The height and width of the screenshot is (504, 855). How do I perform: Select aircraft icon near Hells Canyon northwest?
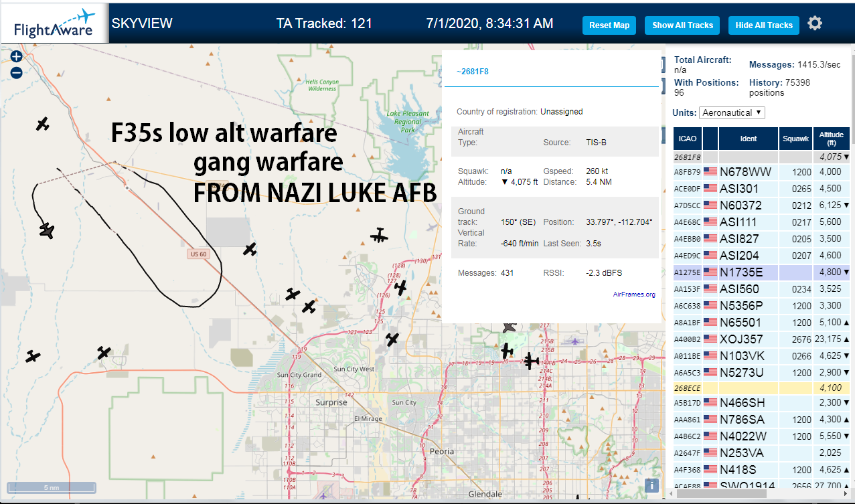43,124
